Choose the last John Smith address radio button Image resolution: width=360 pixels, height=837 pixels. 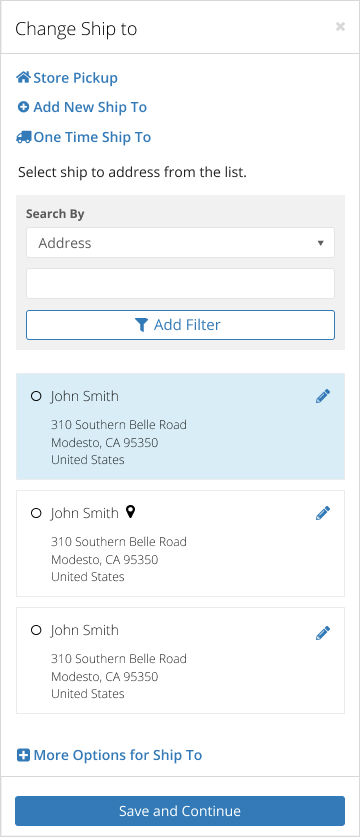[36, 630]
